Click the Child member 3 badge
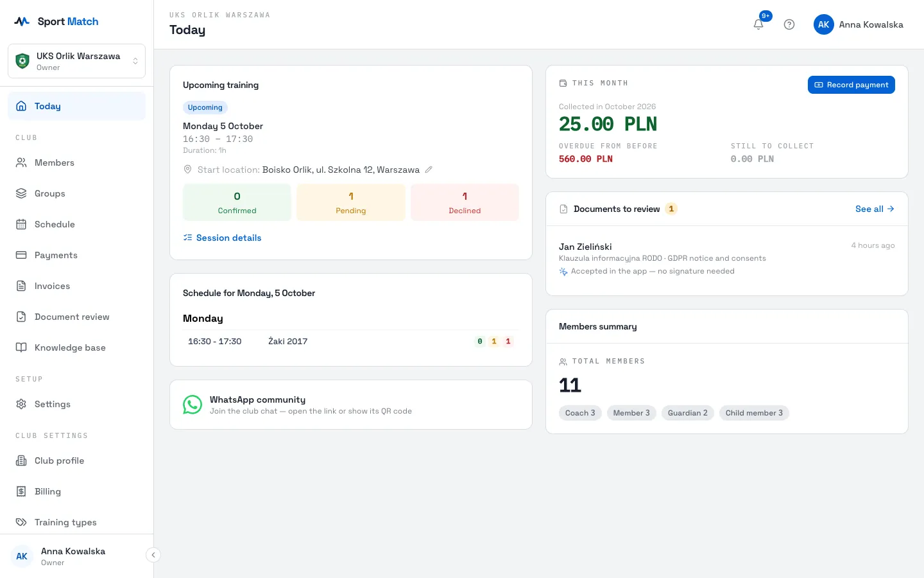 click(754, 413)
